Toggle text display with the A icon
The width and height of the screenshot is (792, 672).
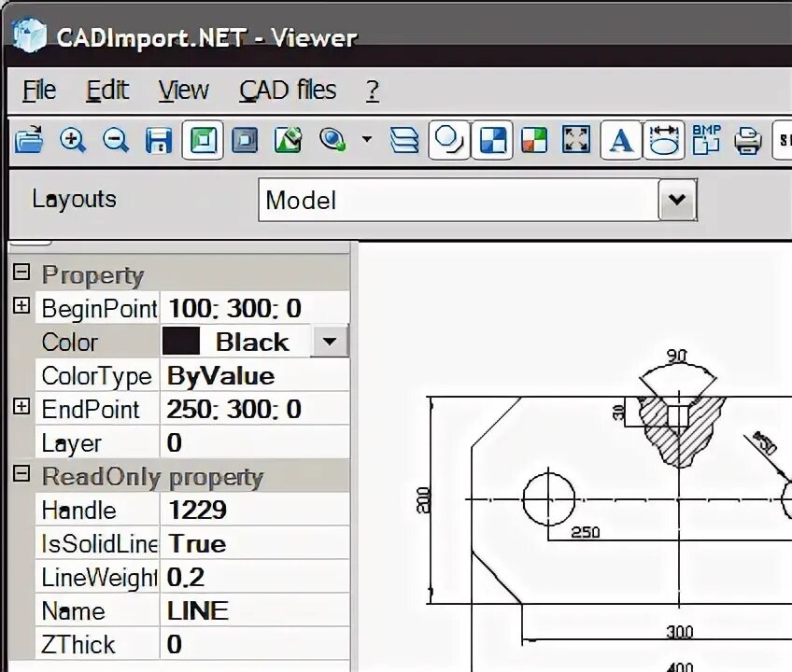pyautogui.click(x=621, y=140)
